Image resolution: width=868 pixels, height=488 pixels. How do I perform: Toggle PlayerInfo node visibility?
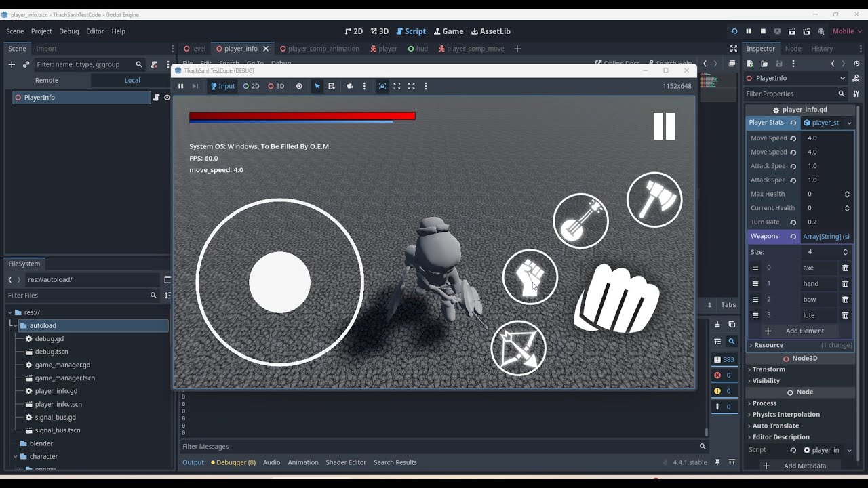point(167,98)
